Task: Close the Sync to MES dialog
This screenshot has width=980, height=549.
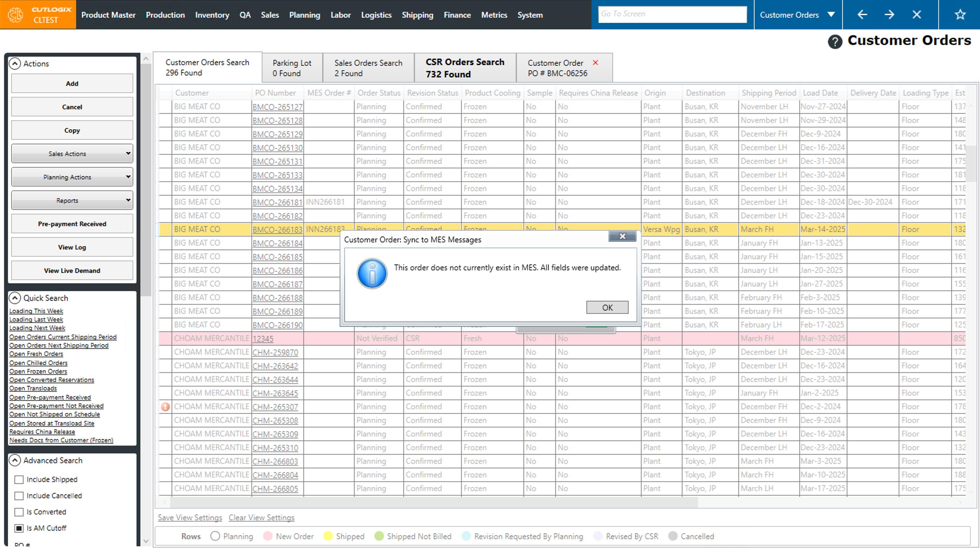Action: 622,236
